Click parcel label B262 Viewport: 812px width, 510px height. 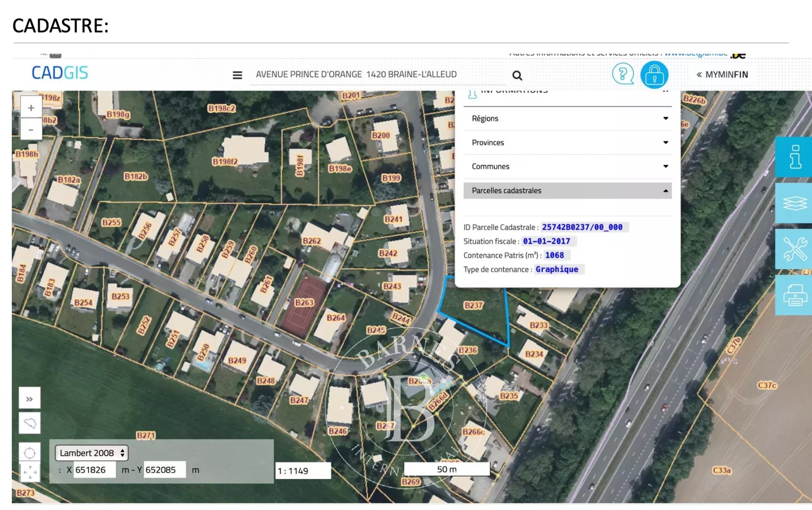coord(312,241)
